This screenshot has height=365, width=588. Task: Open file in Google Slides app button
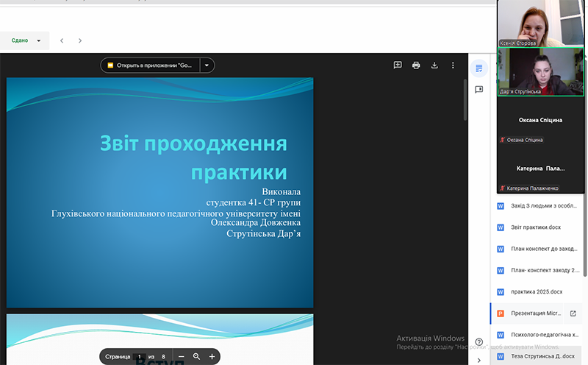click(x=151, y=65)
